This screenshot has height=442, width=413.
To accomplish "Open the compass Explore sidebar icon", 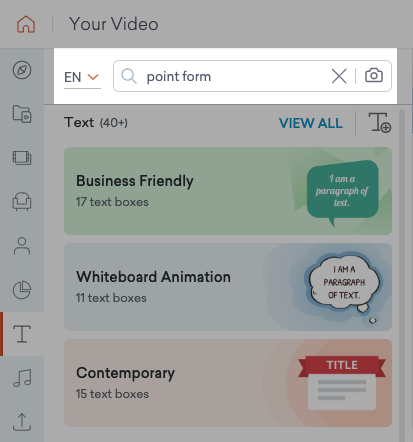I will point(22,70).
